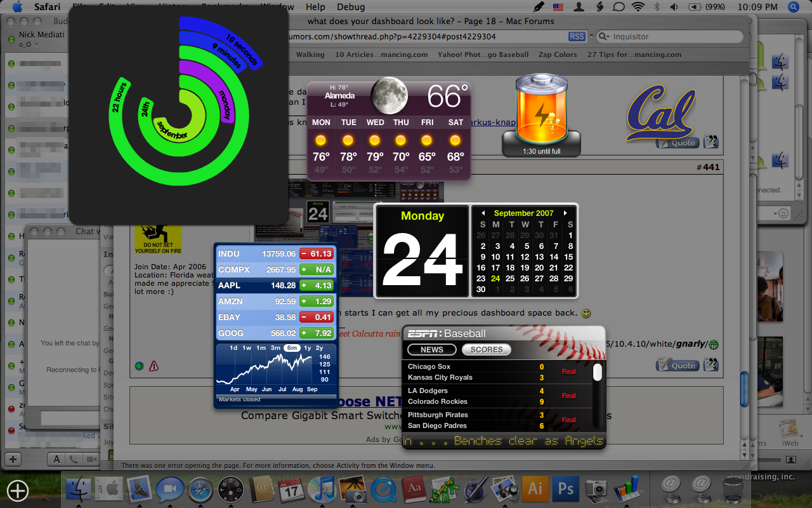Click the iChat buddy list add plus button
812x508 pixels.
coord(13,458)
